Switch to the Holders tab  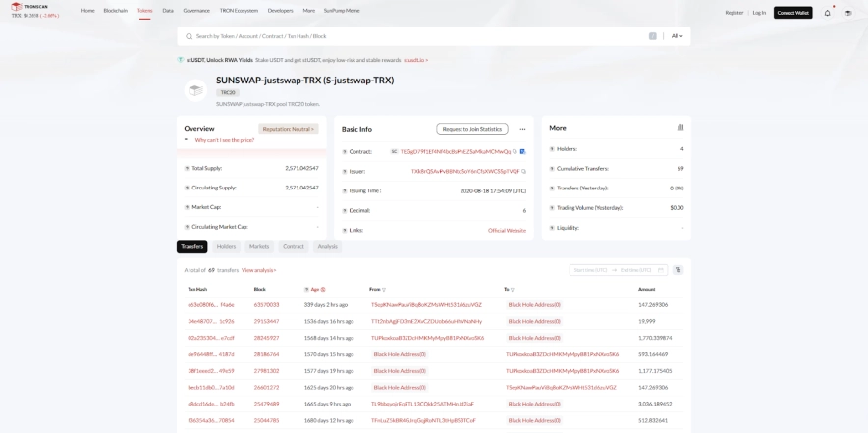click(x=226, y=247)
